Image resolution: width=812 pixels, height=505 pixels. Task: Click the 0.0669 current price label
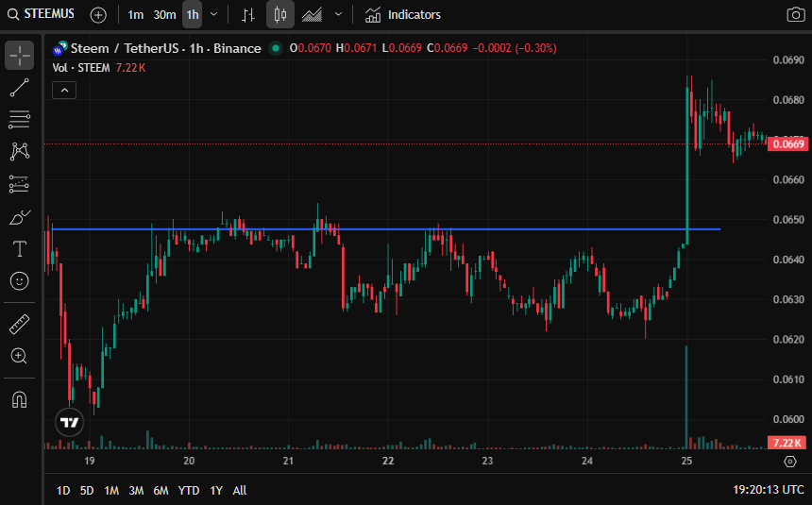[787, 144]
